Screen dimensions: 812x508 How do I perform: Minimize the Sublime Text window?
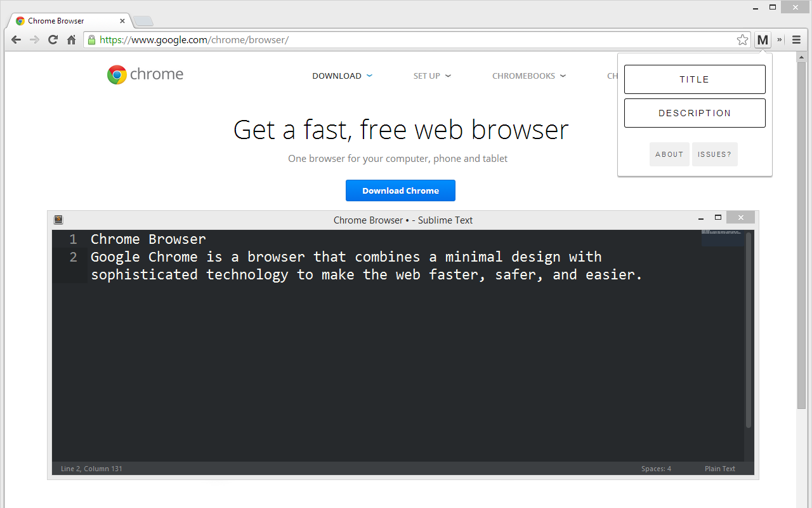point(700,218)
